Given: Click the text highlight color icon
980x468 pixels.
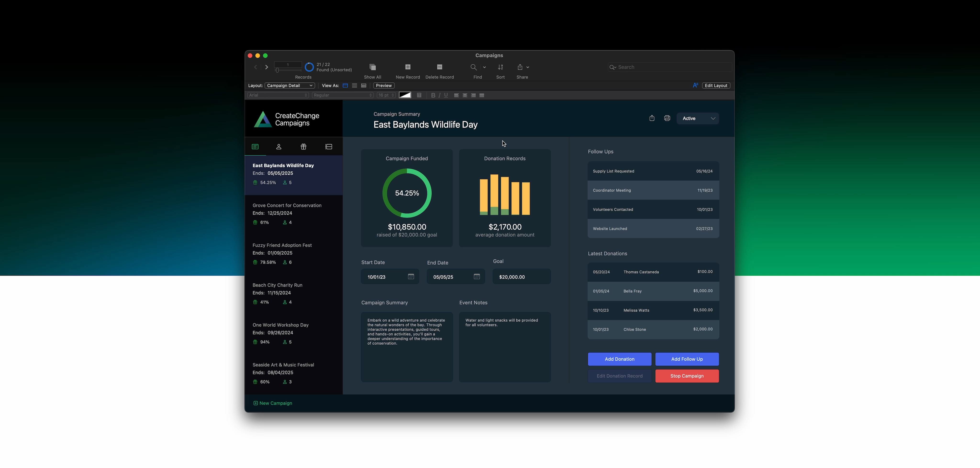Looking at the screenshot, I should tap(419, 95).
